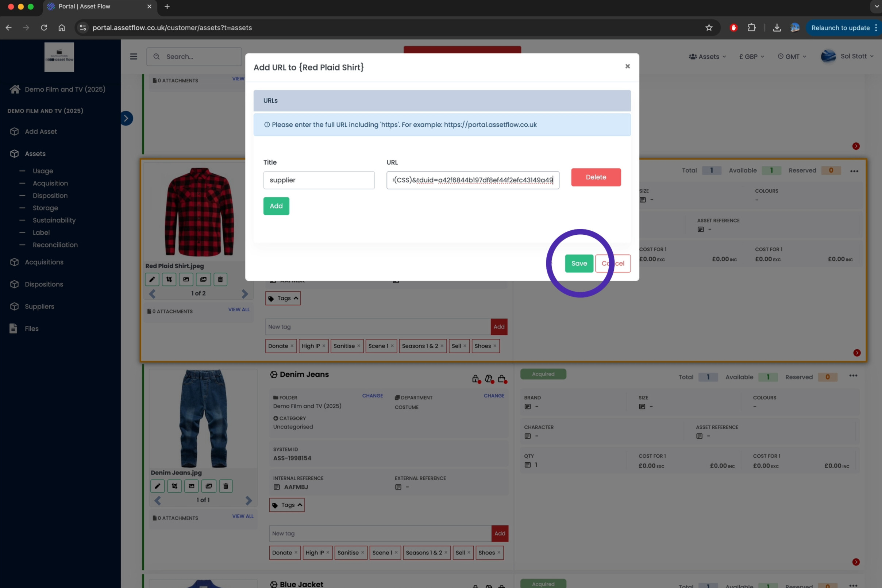Image resolution: width=882 pixels, height=588 pixels.
Task: Bookmark this page with star icon
Action: [x=708, y=28]
